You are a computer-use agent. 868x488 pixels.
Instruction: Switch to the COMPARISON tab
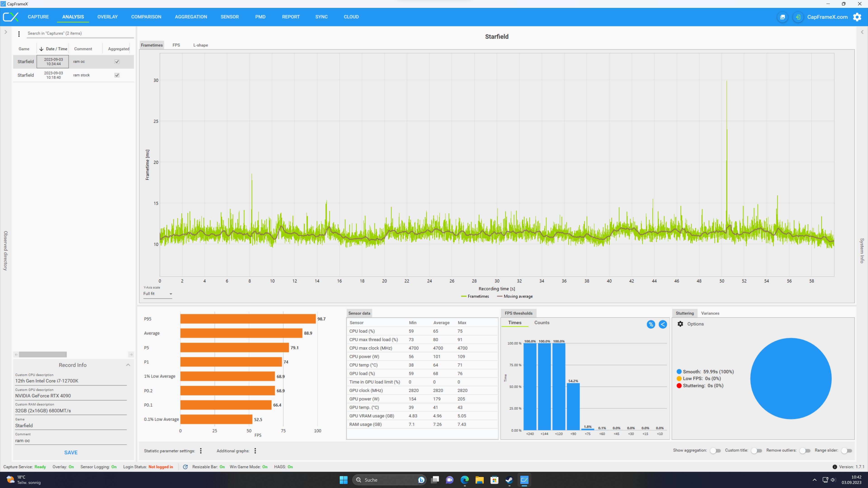[146, 17]
